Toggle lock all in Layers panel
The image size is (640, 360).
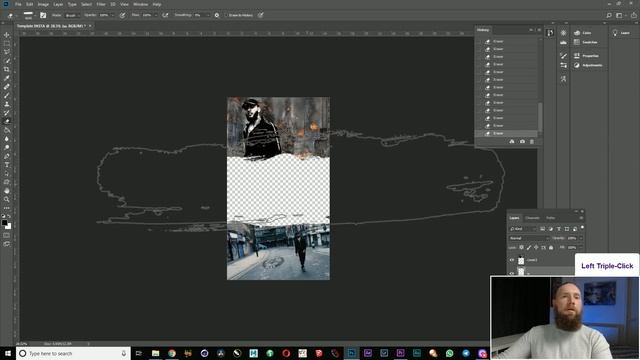(551, 247)
